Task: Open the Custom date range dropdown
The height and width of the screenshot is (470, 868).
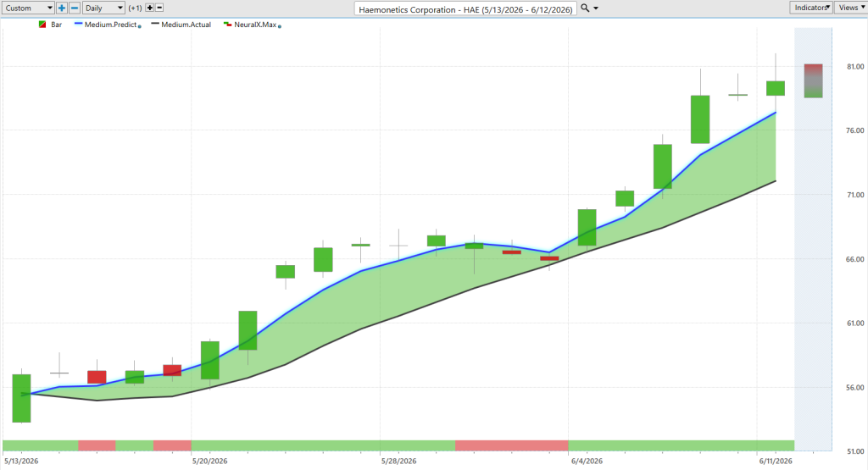Action: 27,8
